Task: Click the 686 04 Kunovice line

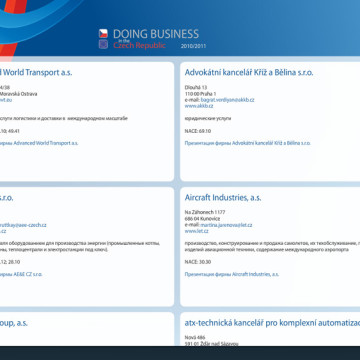Action: (x=202, y=219)
